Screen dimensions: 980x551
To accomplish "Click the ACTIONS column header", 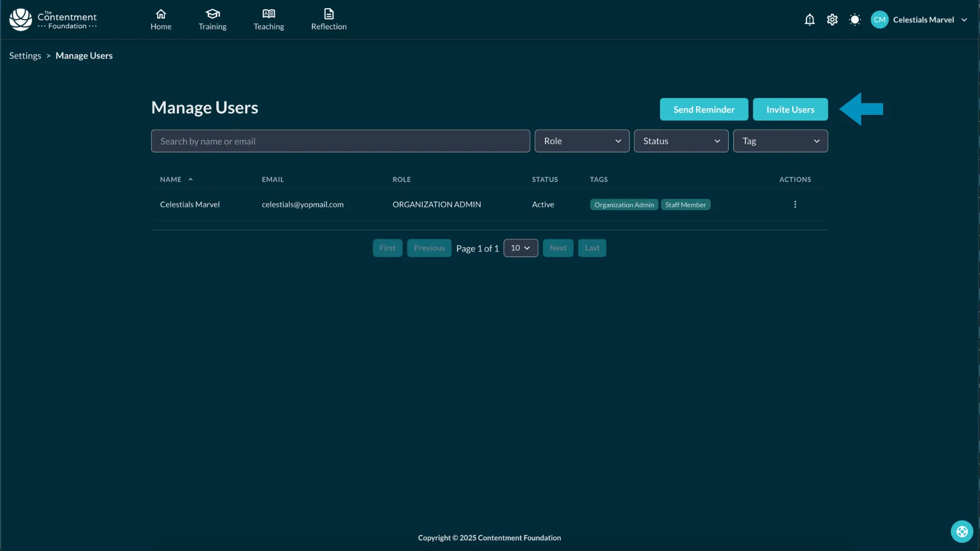I will (795, 180).
